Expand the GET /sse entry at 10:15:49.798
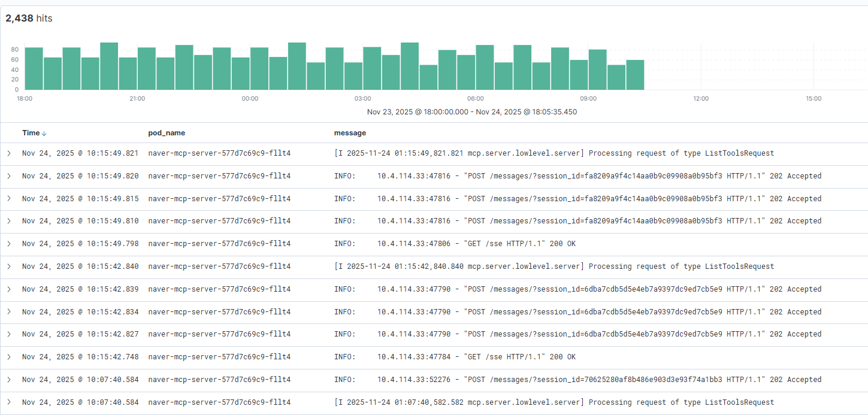This screenshot has width=868, height=415. (x=8, y=243)
